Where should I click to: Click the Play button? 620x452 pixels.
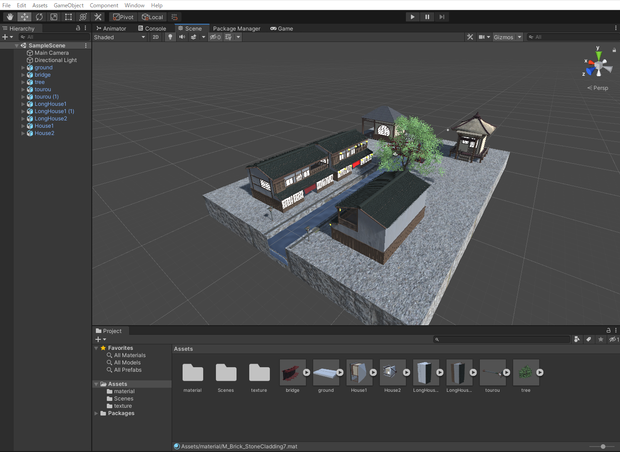point(412,17)
